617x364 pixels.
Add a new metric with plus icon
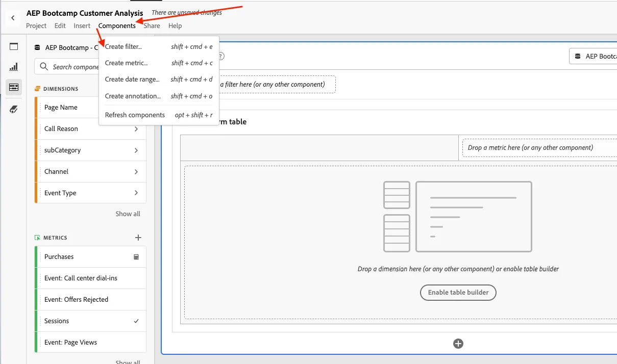[138, 238]
